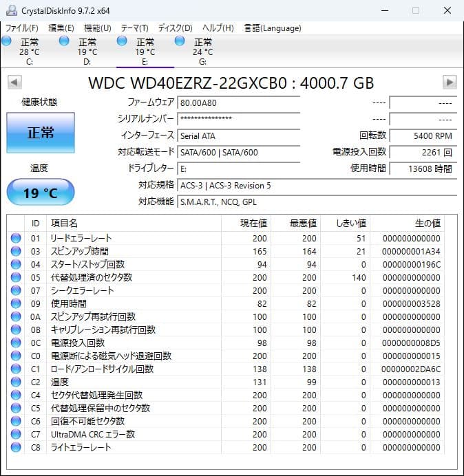Open the 機能(U) menu
Viewport: 464px width, 476px height.
98,28
